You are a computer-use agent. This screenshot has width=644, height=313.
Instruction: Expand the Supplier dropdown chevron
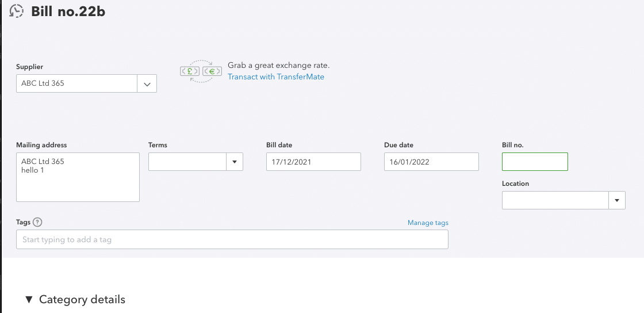pyautogui.click(x=147, y=83)
